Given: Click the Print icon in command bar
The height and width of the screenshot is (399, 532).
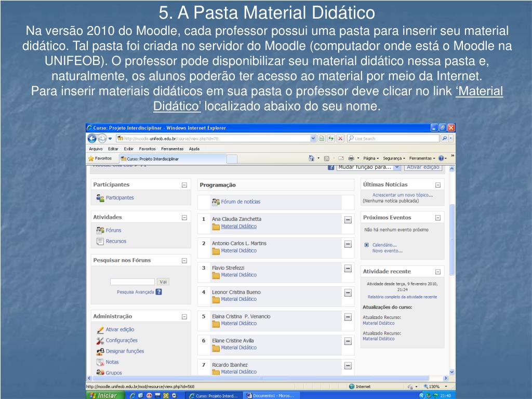Looking at the screenshot, I should 351,158.
